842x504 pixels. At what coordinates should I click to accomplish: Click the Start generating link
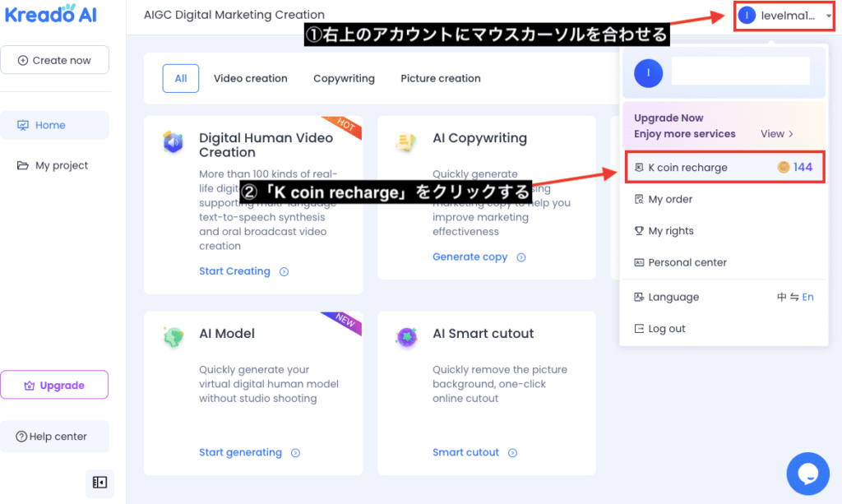click(x=241, y=452)
